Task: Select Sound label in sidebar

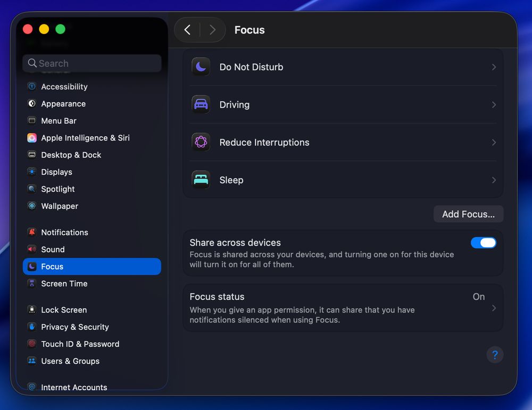Action: tap(53, 249)
